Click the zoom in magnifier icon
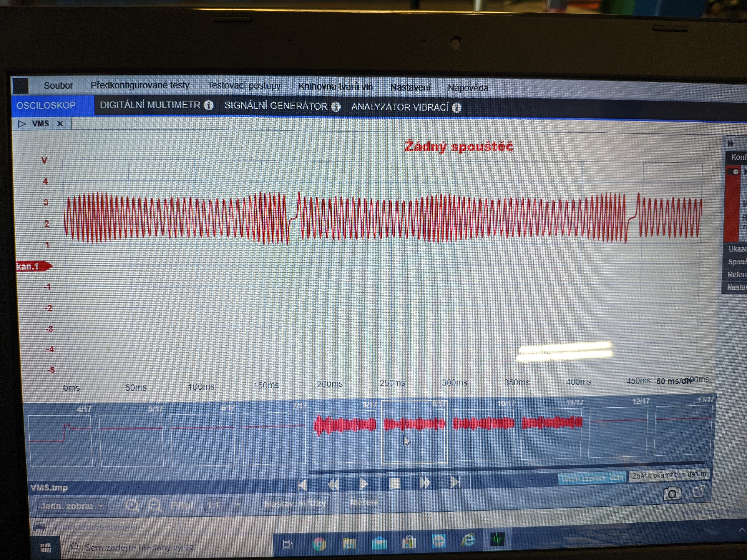This screenshot has width=747, height=560. pyautogui.click(x=132, y=505)
